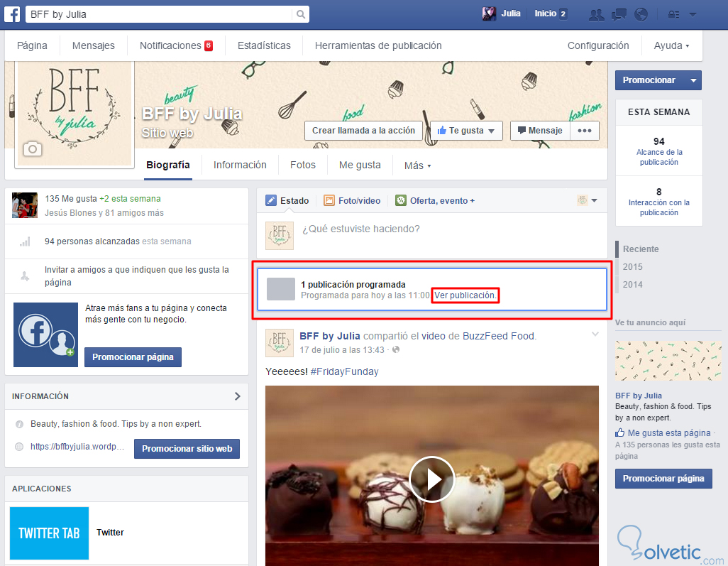
Task: Open the privacy shortcuts lock icon
Action: (x=673, y=15)
